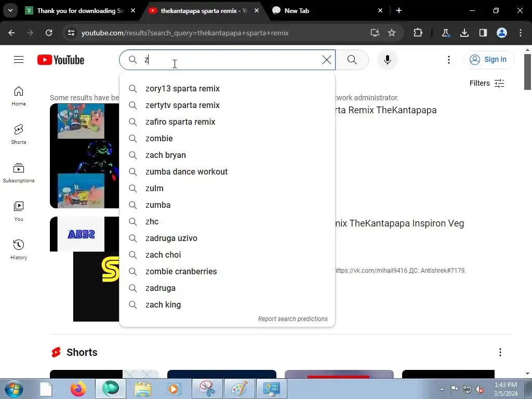Screen dimensions: 532x399
Task: Reload the page with the refresh icon
Action: (x=49, y=33)
